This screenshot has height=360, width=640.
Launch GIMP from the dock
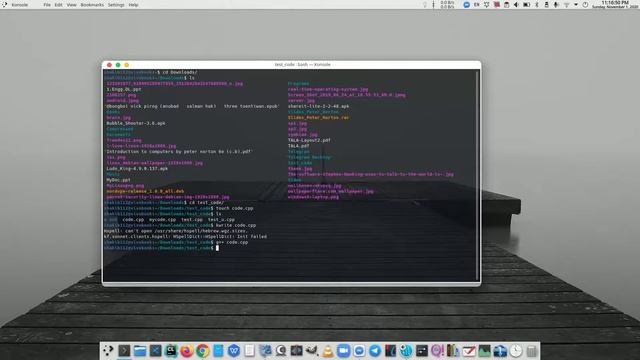tap(312, 351)
